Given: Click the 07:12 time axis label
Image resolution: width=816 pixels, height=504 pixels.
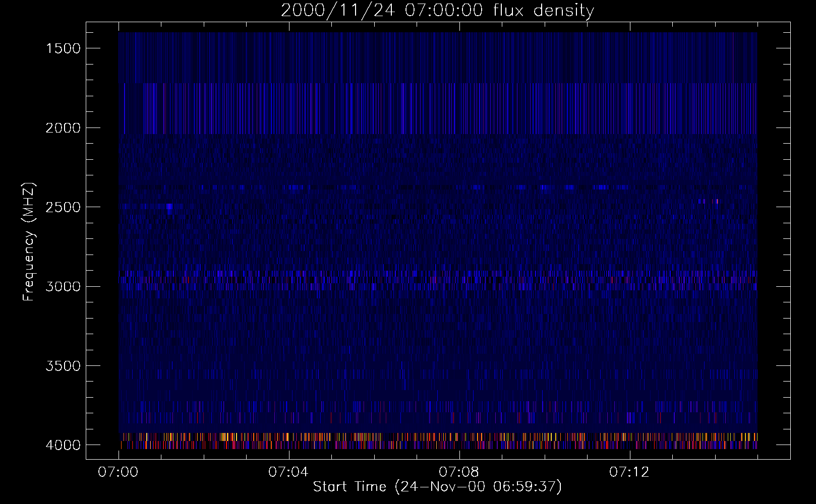Looking at the screenshot, I should [x=629, y=472].
